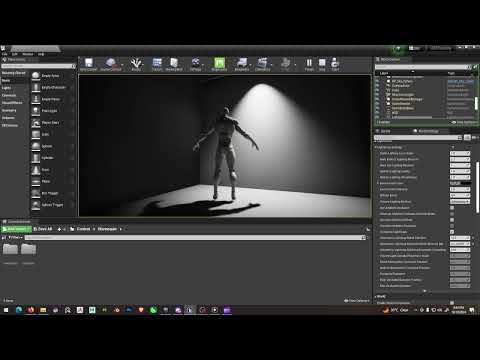Open the Volume Lighting Method dropdown
The height and width of the screenshot is (360, 480).
point(460,202)
